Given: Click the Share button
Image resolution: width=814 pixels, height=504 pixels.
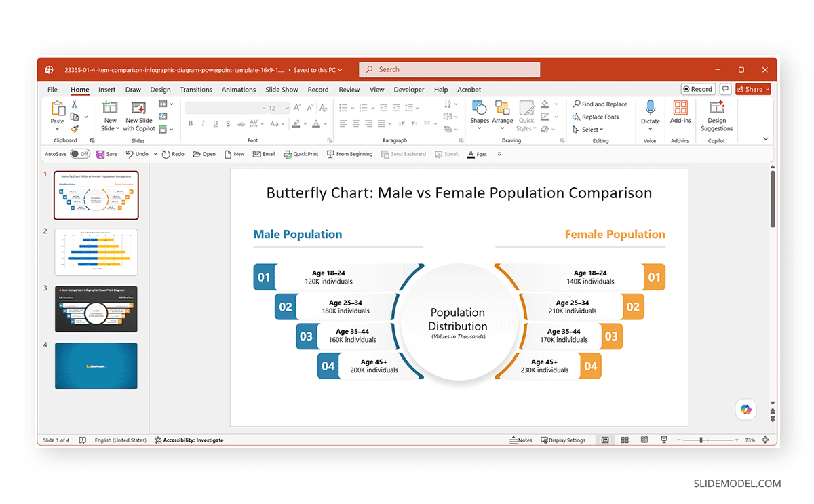Looking at the screenshot, I should pyautogui.click(x=753, y=89).
